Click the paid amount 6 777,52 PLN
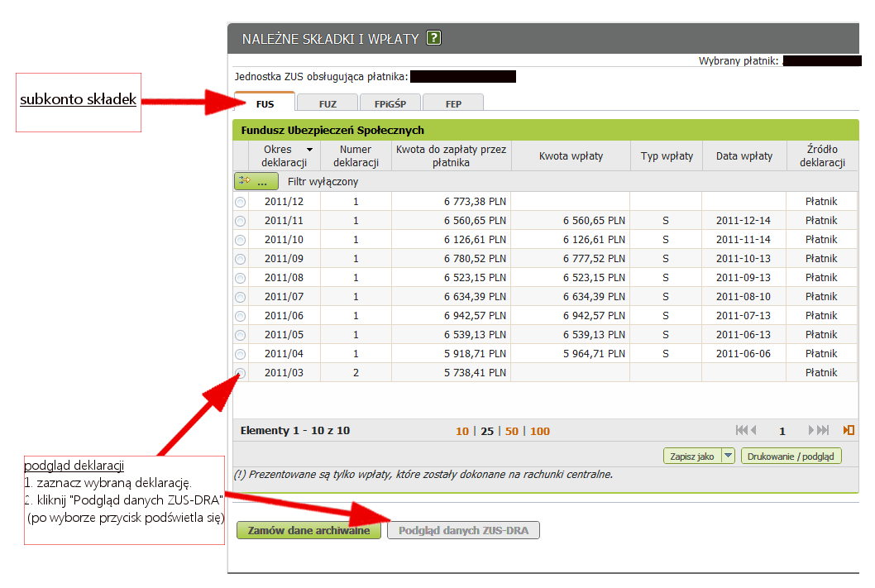 594,258
